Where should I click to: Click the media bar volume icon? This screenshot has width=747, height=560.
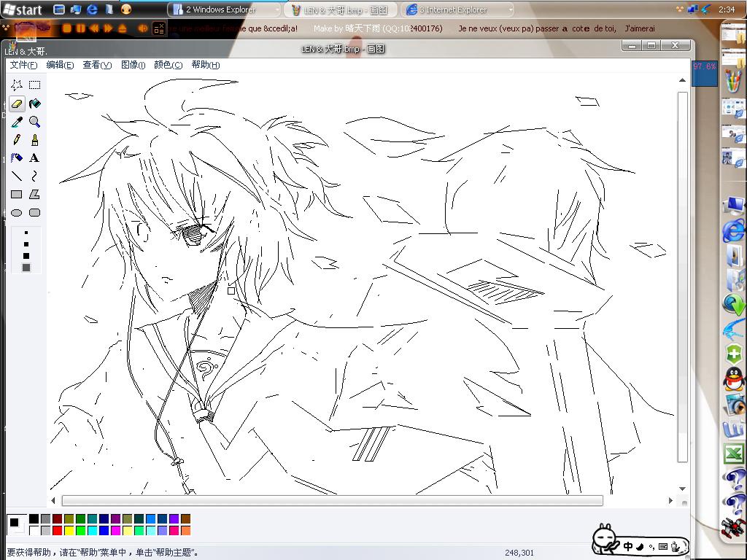[x=142, y=28]
